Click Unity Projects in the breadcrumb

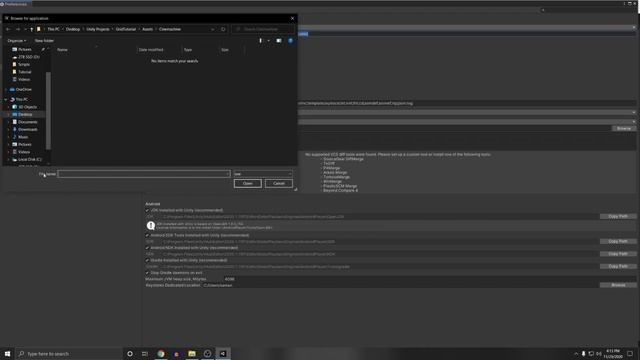pyautogui.click(x=98, y=29)
